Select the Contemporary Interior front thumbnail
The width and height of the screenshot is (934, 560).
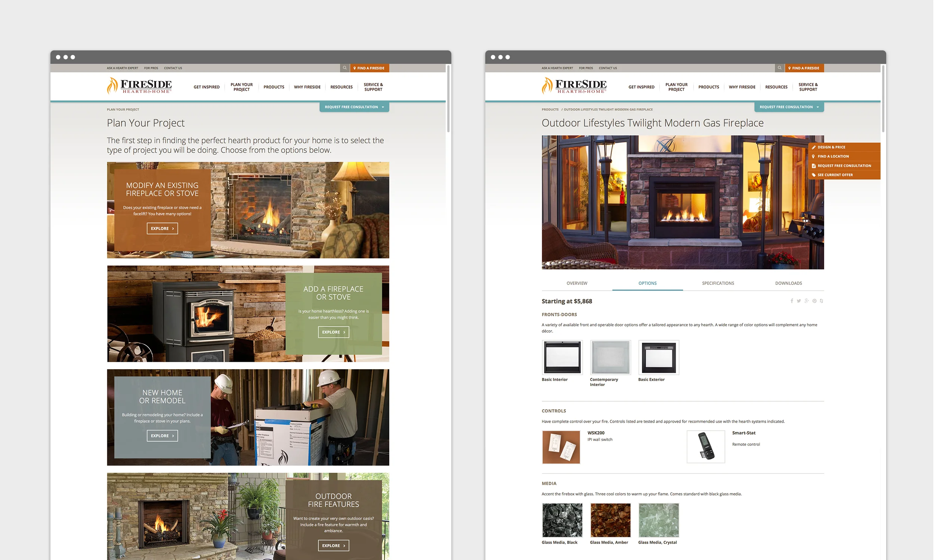pyautogui.click(x=611, y=358)
